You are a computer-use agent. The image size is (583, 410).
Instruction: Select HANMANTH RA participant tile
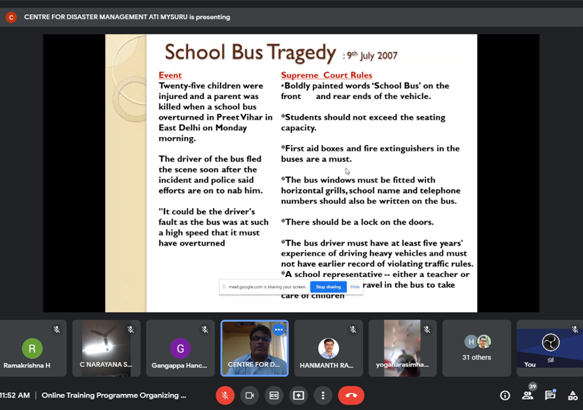point(328,348)
